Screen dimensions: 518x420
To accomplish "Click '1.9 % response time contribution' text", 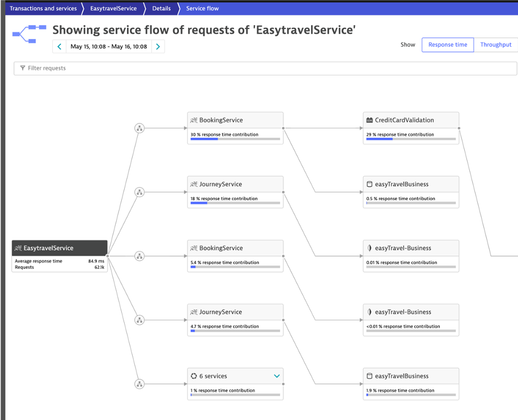I will tap(400, 391).
